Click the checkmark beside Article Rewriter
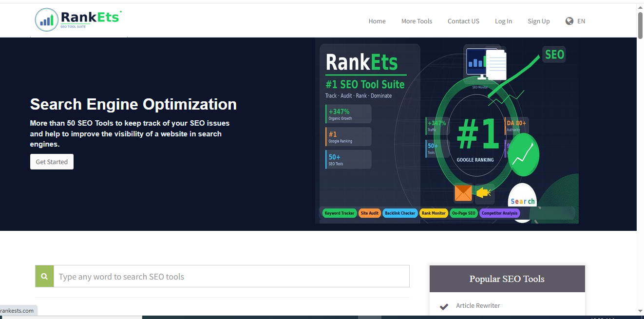This screenshot has width=644, height=319. click(444, 306)
